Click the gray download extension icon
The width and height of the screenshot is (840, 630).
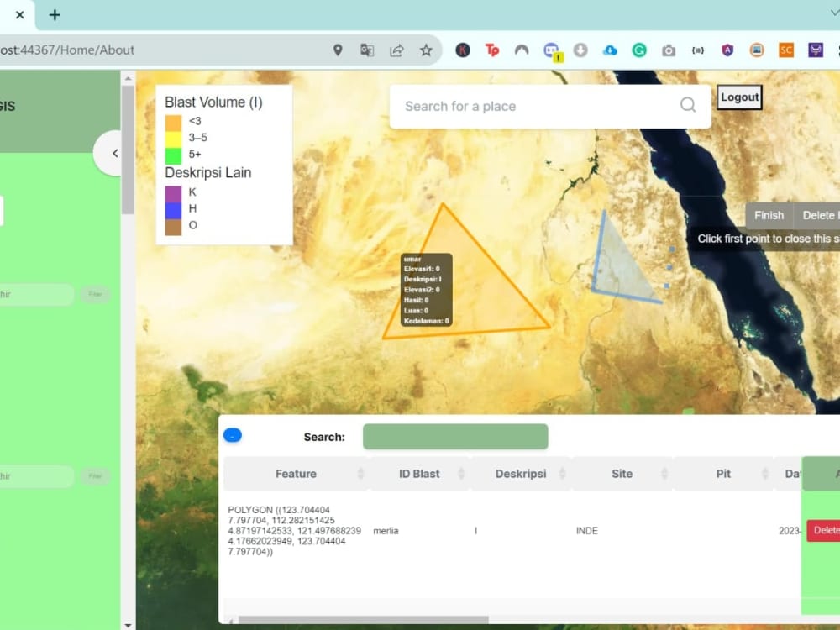[580, 50]
